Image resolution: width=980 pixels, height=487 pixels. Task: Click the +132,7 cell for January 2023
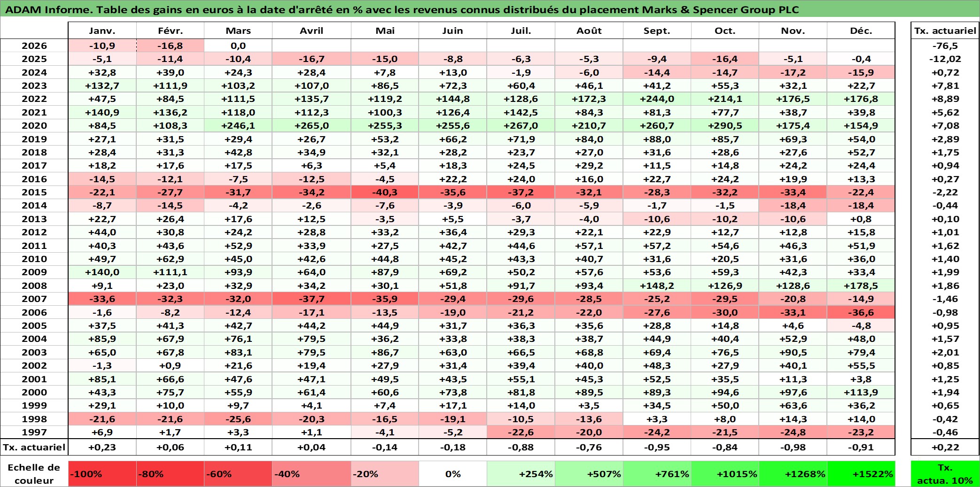point(102,85)
